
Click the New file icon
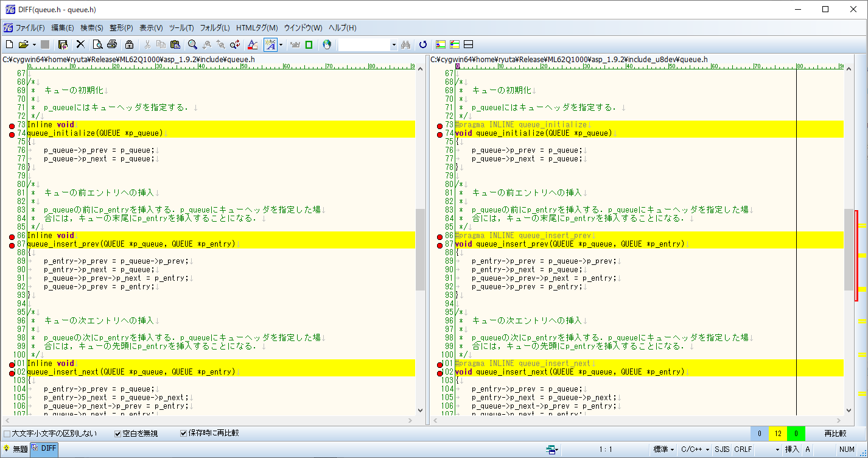[x=9, y=44]
